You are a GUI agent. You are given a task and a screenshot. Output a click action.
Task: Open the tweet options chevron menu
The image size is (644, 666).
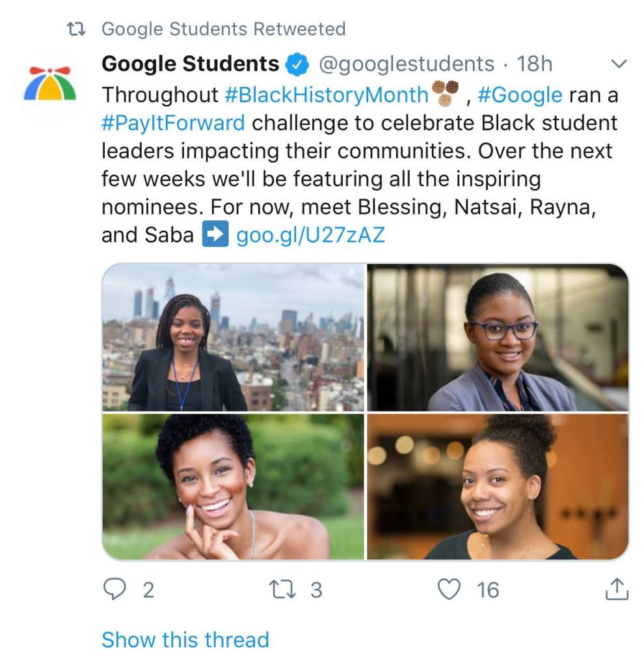point(619,64)
